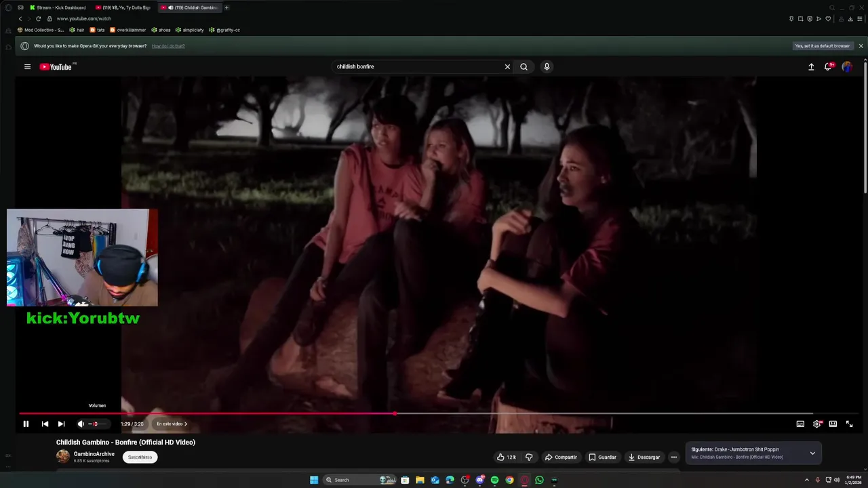Screen dimensions: 868x488
Task: Adjust the volume slider
Action: (x=97, y=424)
